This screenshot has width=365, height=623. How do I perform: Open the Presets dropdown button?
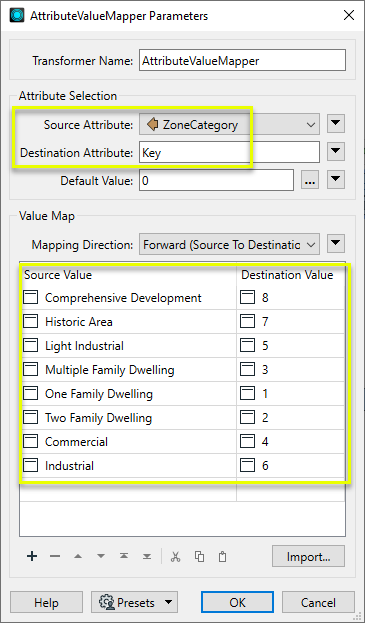pyautogui.click(x=134, y=603)
